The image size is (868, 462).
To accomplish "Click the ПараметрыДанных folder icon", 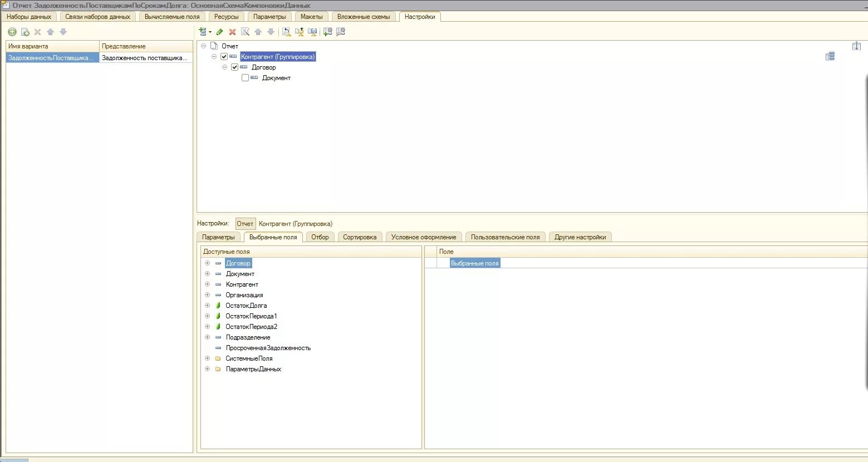I will coord(218,369).
